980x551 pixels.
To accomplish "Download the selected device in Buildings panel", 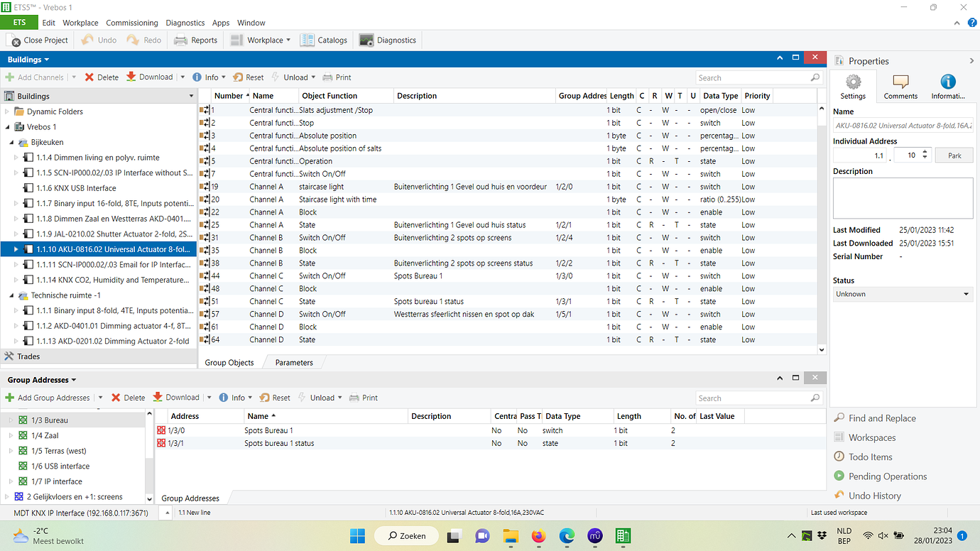I will coord(150,77).
